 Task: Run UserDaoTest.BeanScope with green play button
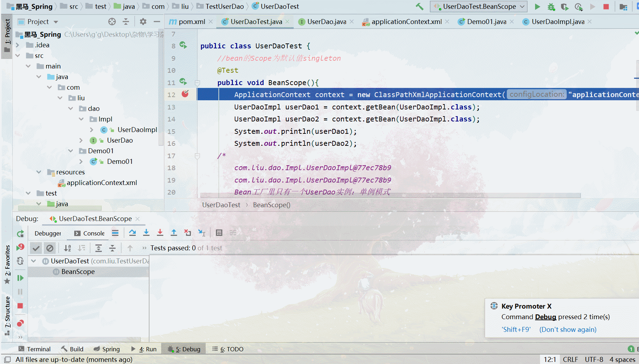point(537,6)
